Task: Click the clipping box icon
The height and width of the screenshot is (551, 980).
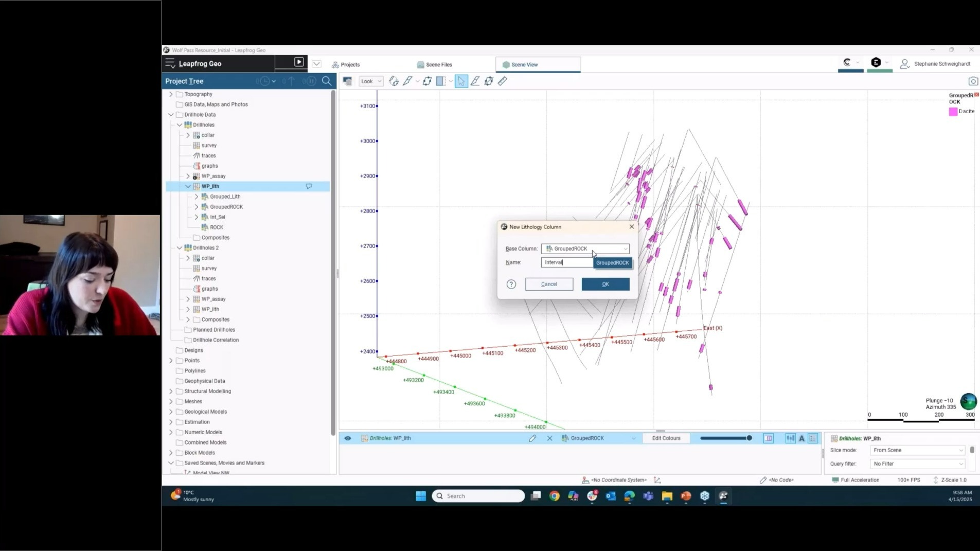Action: (x=441, y=81)
